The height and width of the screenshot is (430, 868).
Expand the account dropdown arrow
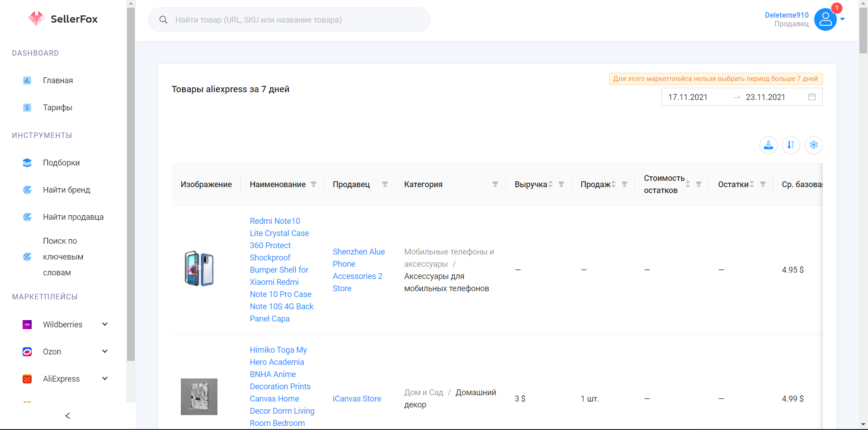842,19
